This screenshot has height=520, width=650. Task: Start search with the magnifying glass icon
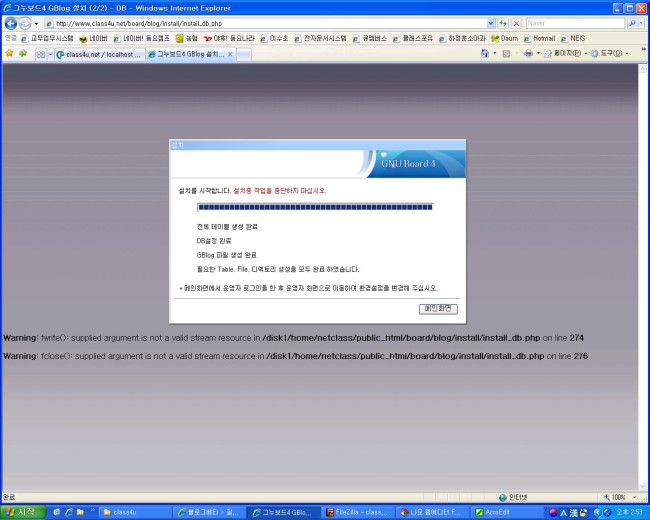point(632,23)
